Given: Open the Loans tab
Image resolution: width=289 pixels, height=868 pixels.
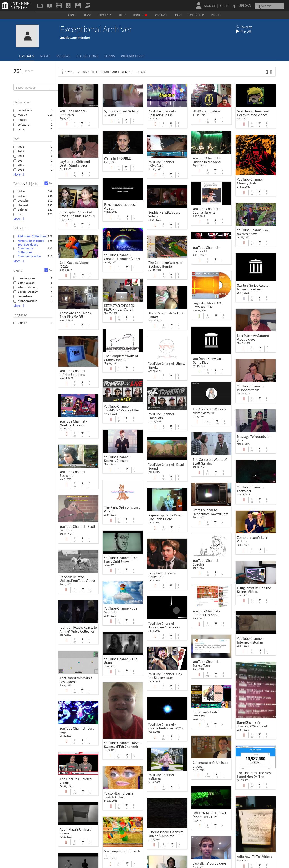Looking at the screenshot, I should point(110,56).
